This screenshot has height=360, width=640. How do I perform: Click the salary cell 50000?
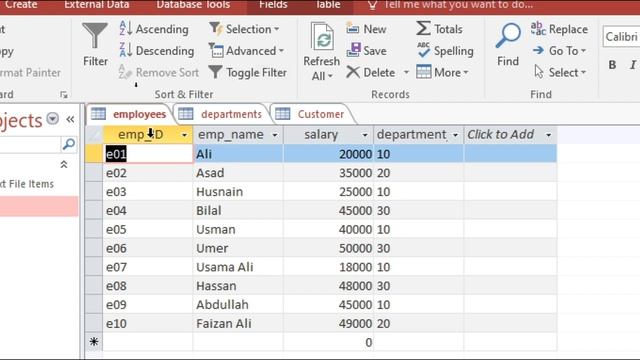[x=328, y=248]
